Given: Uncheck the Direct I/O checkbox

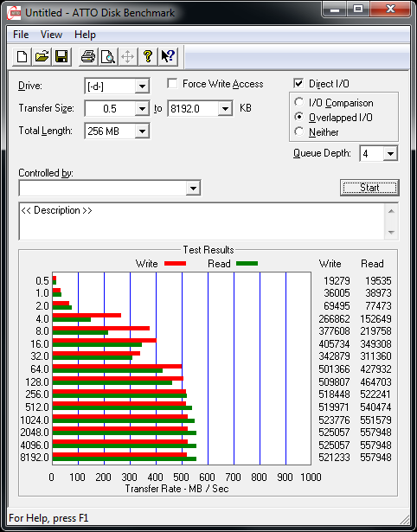Looking at the screenshot, I should point(298,83).
